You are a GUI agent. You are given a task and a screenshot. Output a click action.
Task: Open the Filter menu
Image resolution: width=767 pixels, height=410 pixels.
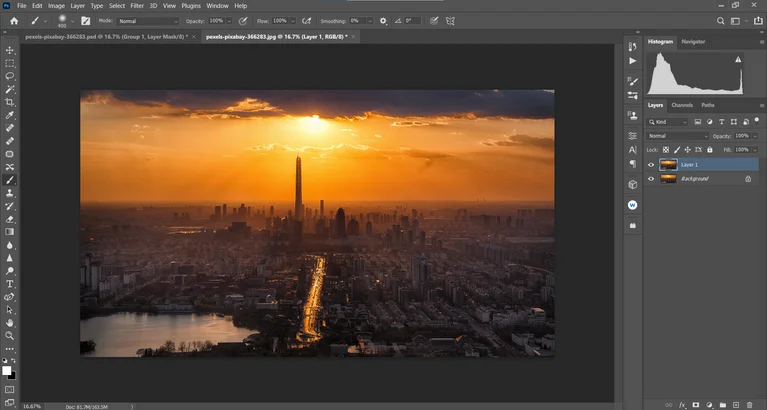pyautogui.click(x=137, y=5)
